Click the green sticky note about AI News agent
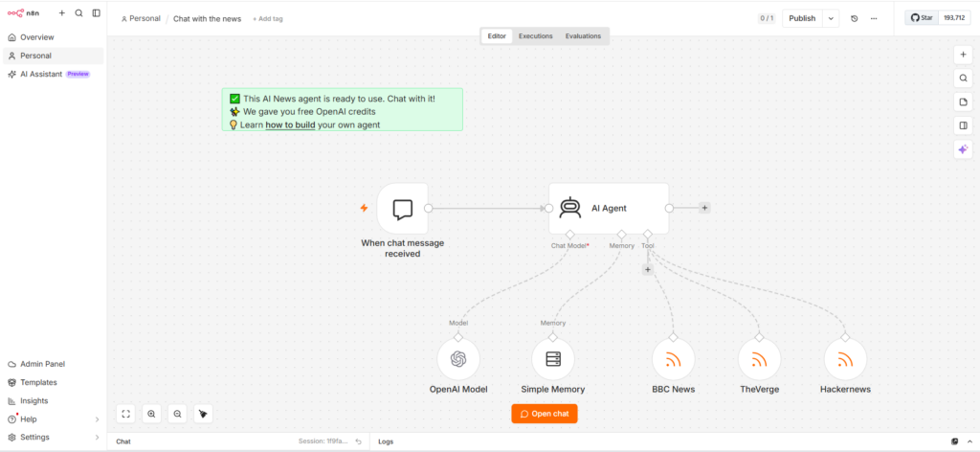This screenshot has height=452, width=980. click(343, 109)
